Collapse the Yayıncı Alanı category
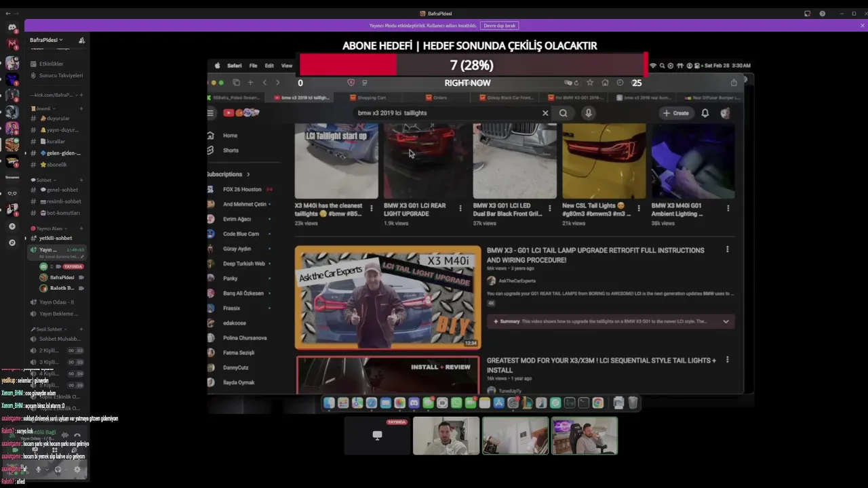 [x=50, y=228]
